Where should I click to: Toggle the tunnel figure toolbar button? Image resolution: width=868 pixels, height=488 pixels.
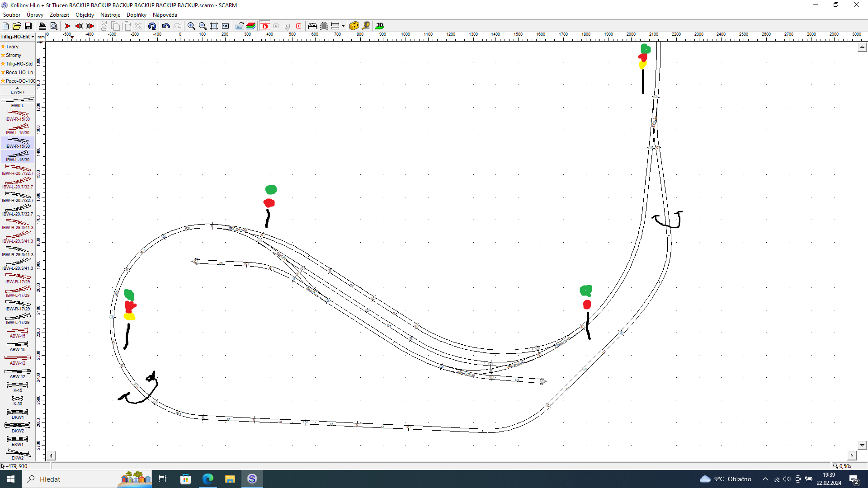324,26
